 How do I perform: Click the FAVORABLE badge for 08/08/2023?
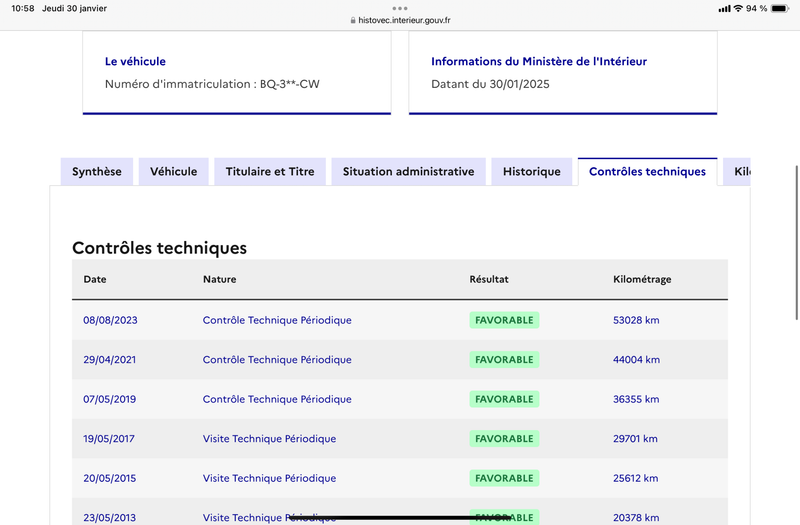pos(504,320)
